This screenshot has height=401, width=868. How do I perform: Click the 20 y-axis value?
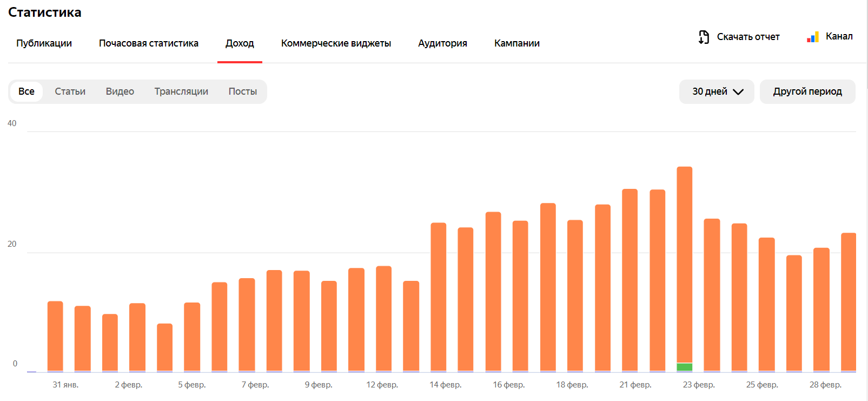click(12, 244)
